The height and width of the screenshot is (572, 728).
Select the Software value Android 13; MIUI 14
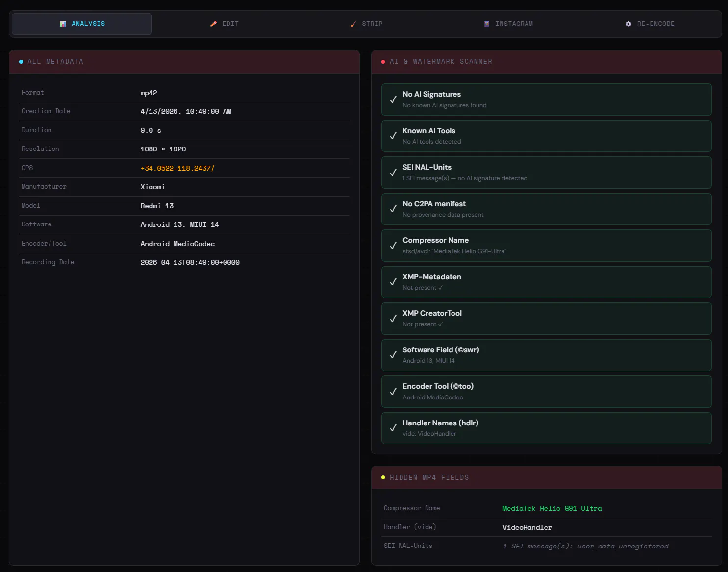click(179, 224)
